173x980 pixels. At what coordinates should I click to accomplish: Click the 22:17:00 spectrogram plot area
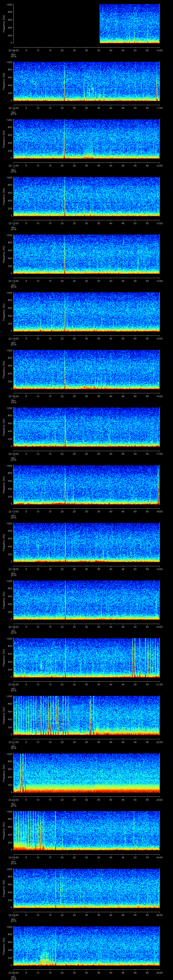pos(86,485)
